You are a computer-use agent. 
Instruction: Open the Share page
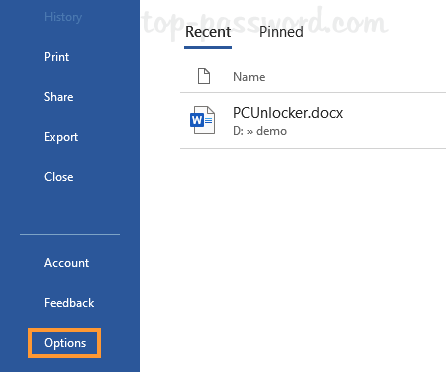click(x=59, y=97)
